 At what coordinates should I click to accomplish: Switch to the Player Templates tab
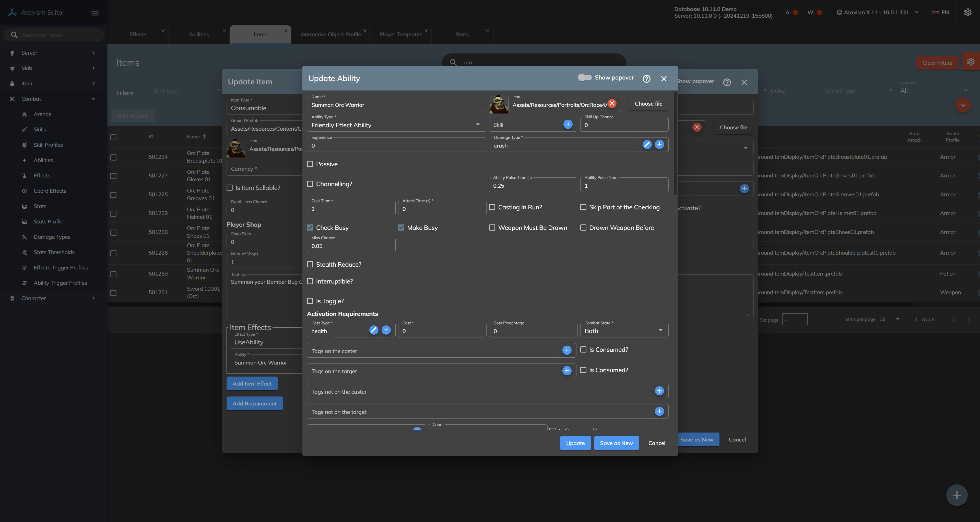coord(400,35)
